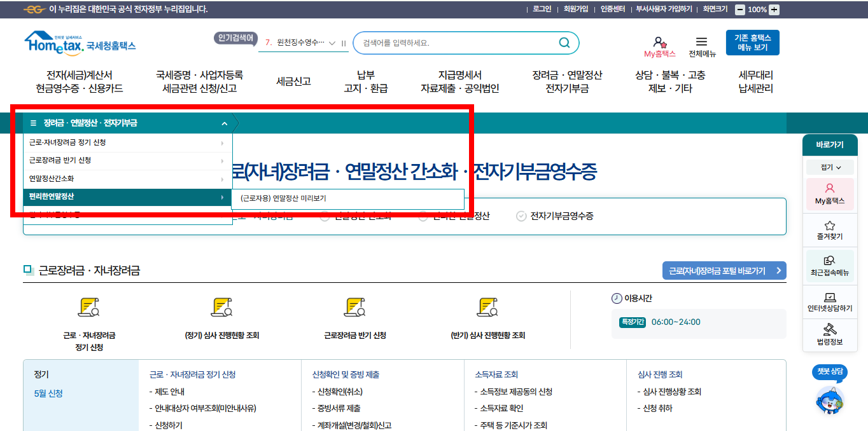Viewport: 868px width, 431px height.
Task: Click the 근로·자녀장려금 정기 신청 scroll icon
Action: tap(90, 307)
